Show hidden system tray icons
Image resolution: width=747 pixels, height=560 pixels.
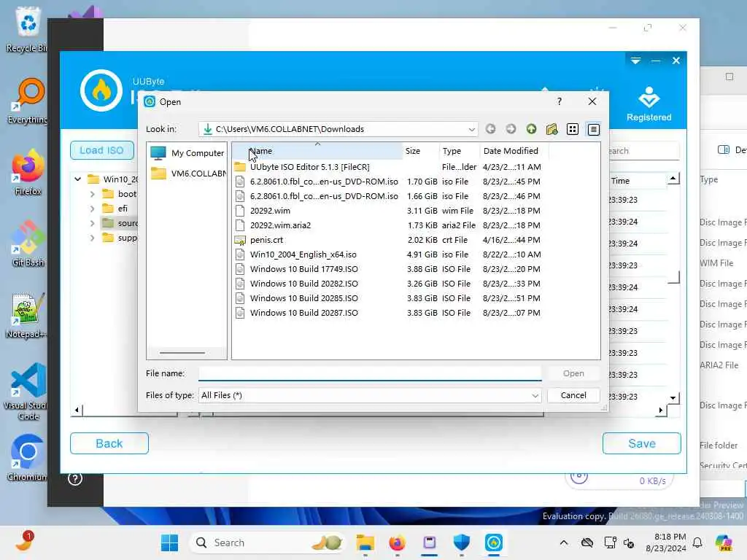tap(564, 542)
